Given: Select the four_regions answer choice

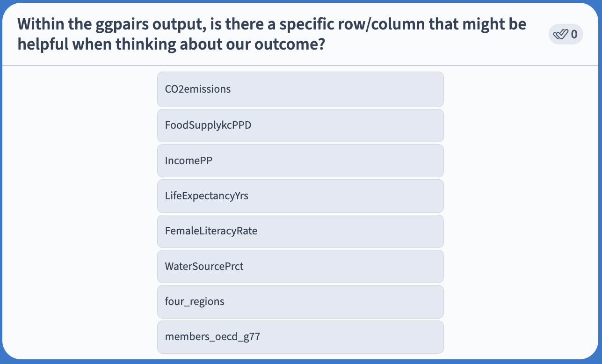Looking at the screenshot, I should pos(300,302).
